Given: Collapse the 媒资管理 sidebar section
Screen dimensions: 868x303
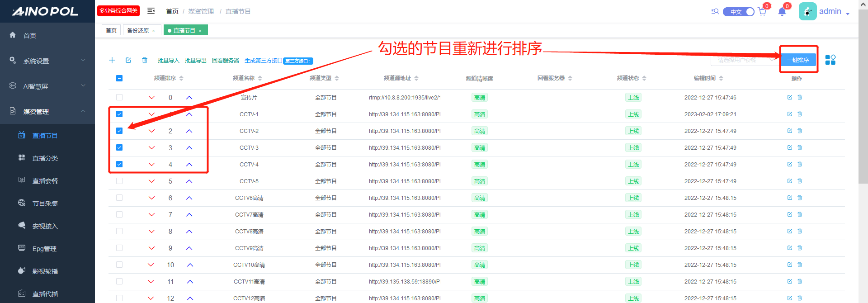Looking at the screenshot, I should (x=47, y=111).
